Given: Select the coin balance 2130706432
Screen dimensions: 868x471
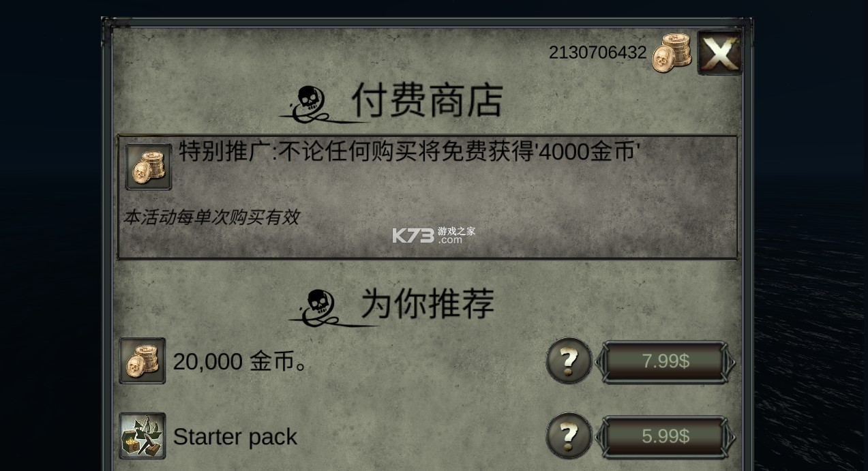Looking at the screenshot, I should (597, 52).
